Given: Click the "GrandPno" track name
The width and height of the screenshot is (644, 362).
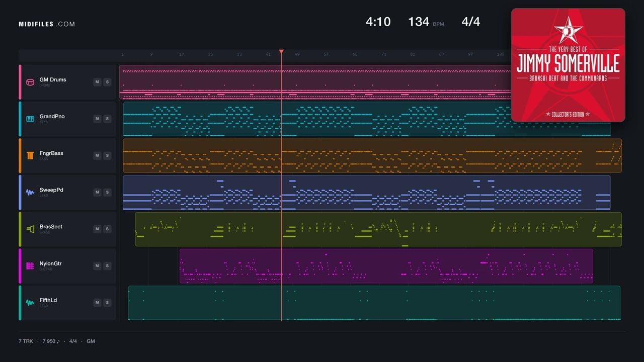Looking at the screenshot, I should (x=52, y=116).
